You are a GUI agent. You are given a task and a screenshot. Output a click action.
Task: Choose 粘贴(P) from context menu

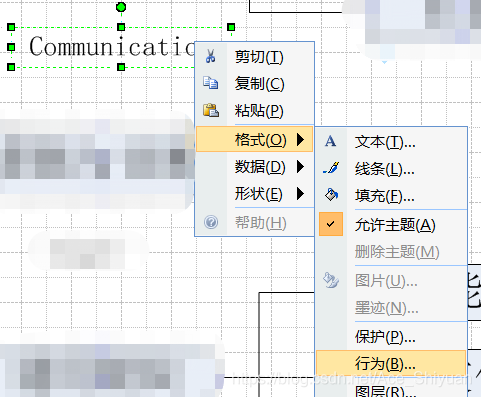coord(254,111)
